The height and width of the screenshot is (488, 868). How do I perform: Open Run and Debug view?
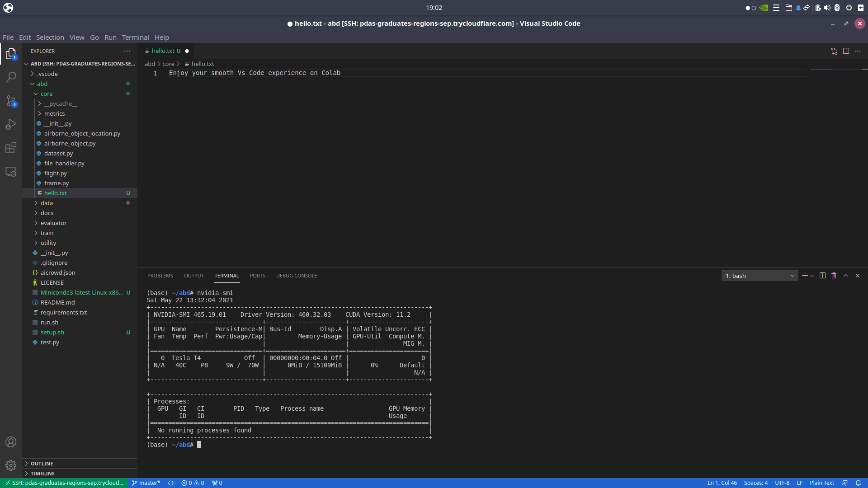11,124
